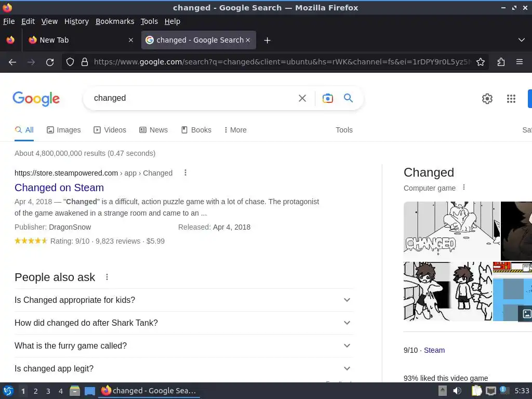Open the clipboard tray icon
The image size is (532, 399).
pyautogui.click(x=477, y=391)
